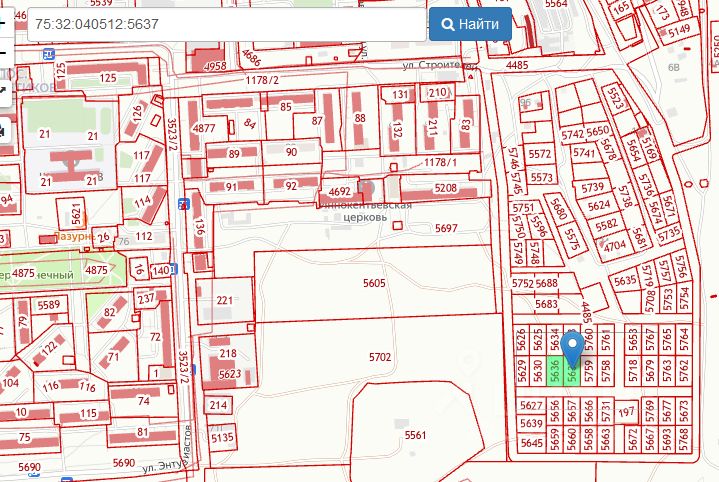719x482 pixels.
Task: Click the parcel labeled 5572
Action: (540, 154)
